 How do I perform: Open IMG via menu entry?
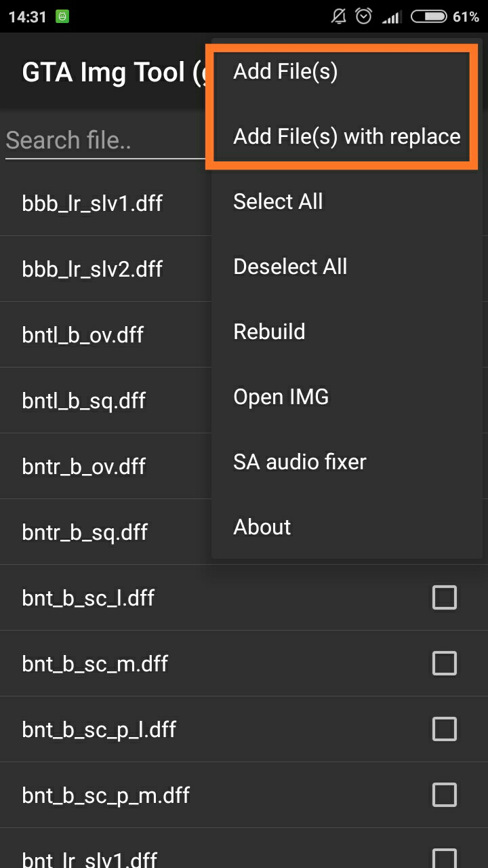click(x=347, y=397)
